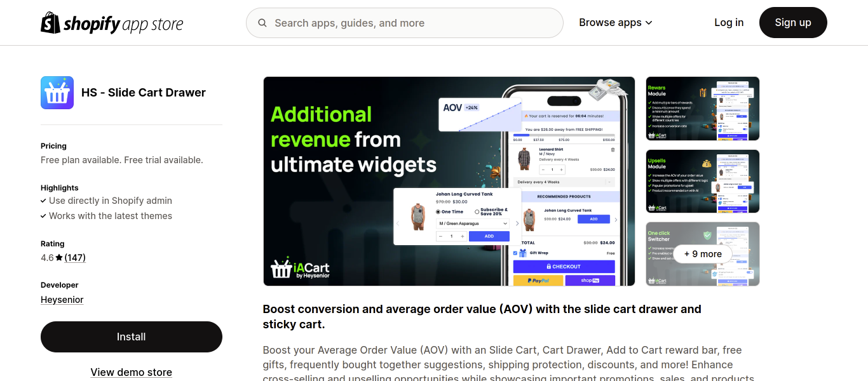Click the search magnifier icon
Image resolution: width=868 pixels, height=381 pixels.
(x=262, y=23)
